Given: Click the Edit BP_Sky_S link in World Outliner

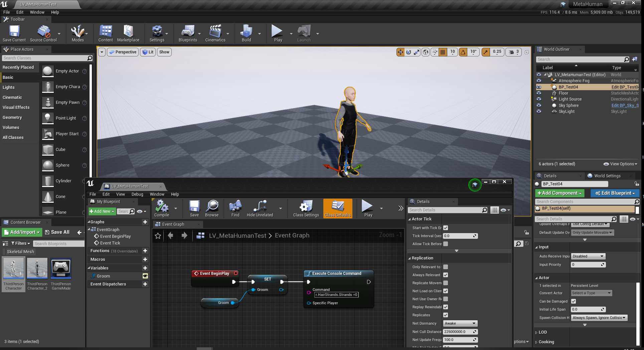Looking at the screenshot, I should [x=625, y=106].
